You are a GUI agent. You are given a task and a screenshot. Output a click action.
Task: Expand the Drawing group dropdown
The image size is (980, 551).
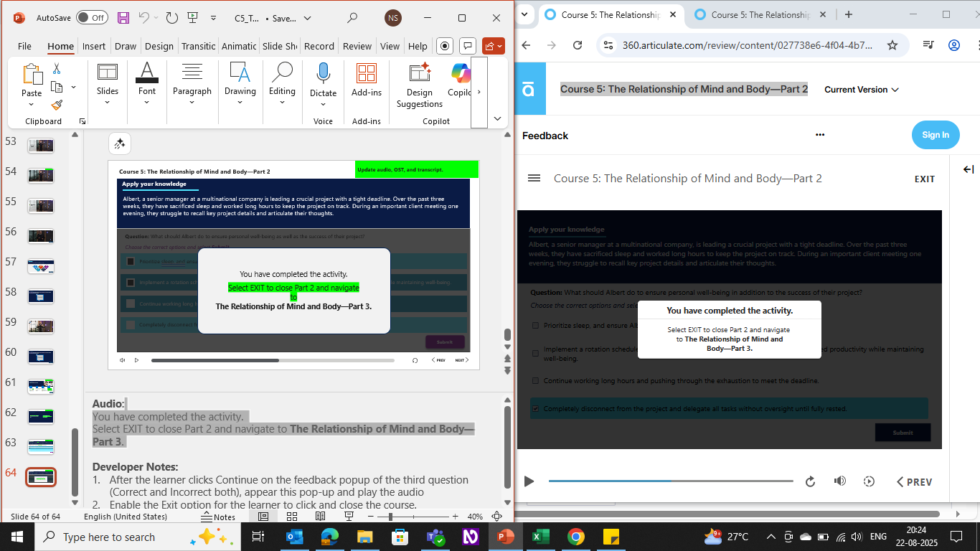(x=240, y=103)
